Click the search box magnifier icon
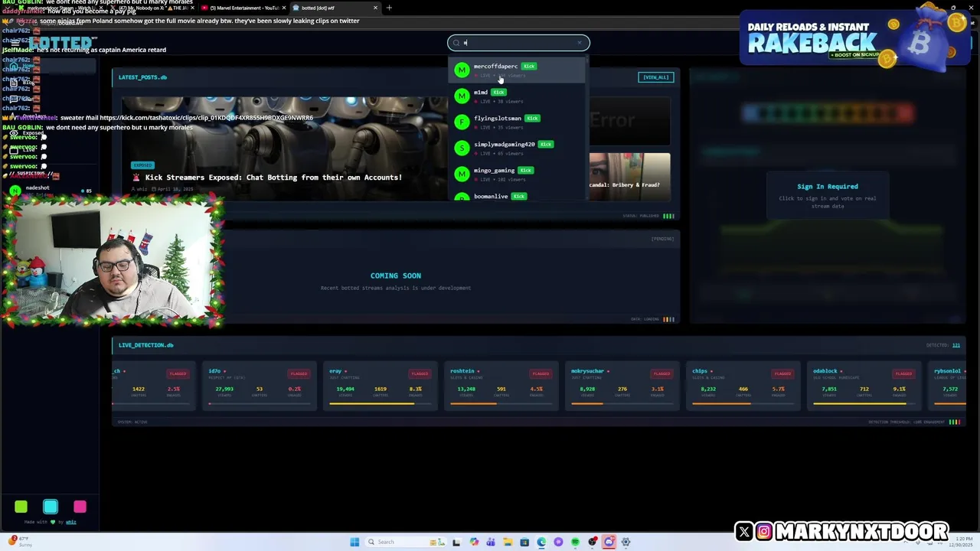 tap(456, 43)
